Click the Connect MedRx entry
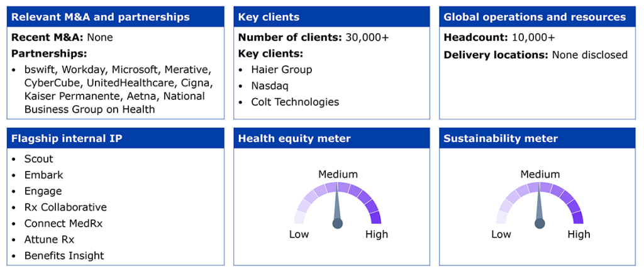 pos(64,224)
